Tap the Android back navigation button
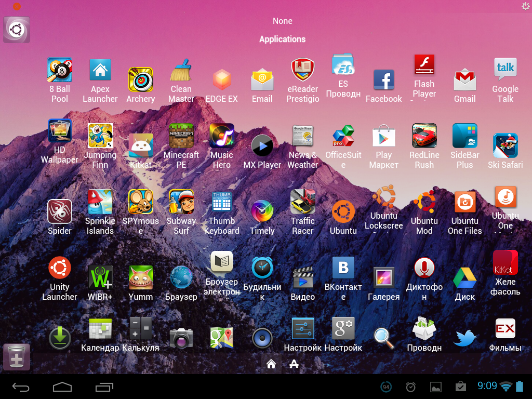Image resolution: width=532 pixels, height=399 pixels. coord(21,387)
